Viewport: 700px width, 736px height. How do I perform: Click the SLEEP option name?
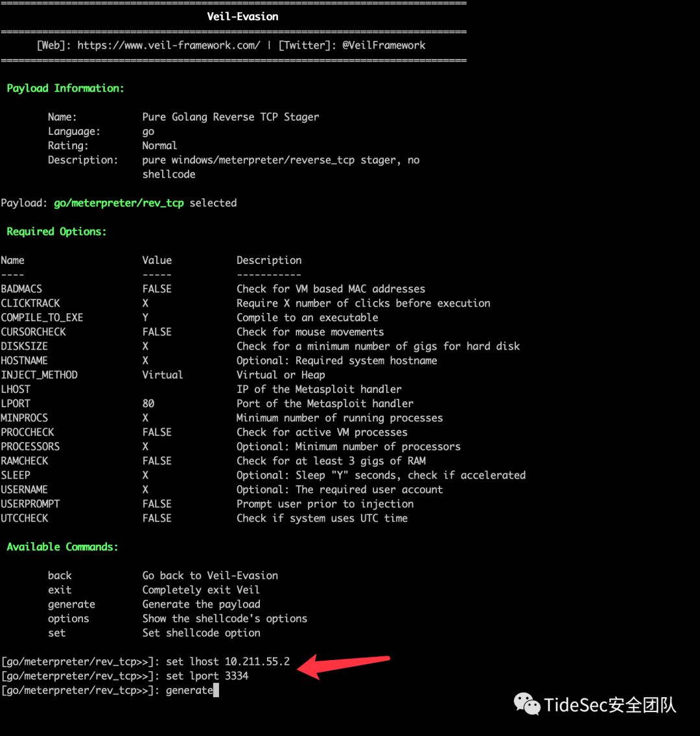point(15,475)
